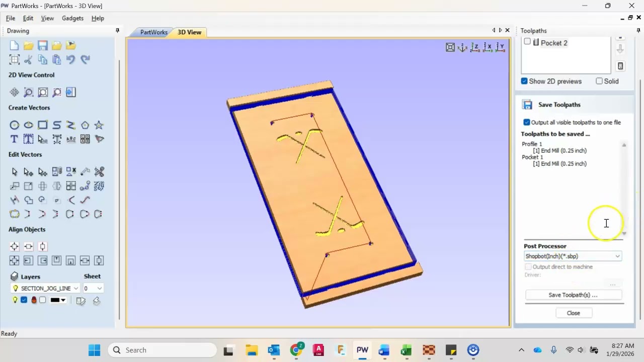This screenshot has width=644, height=362.
Task: Open Google Chrome from the taskbar
Action: point(296,350)
